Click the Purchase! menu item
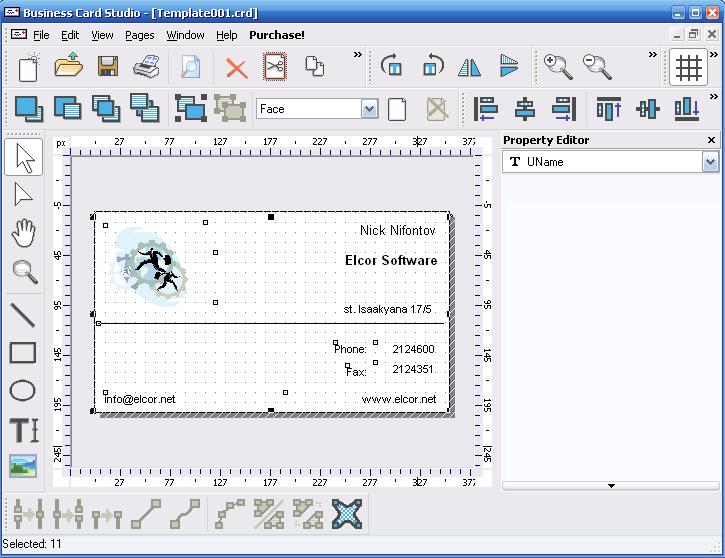This screenshot has height=558, width=725. tap(276, 35)
